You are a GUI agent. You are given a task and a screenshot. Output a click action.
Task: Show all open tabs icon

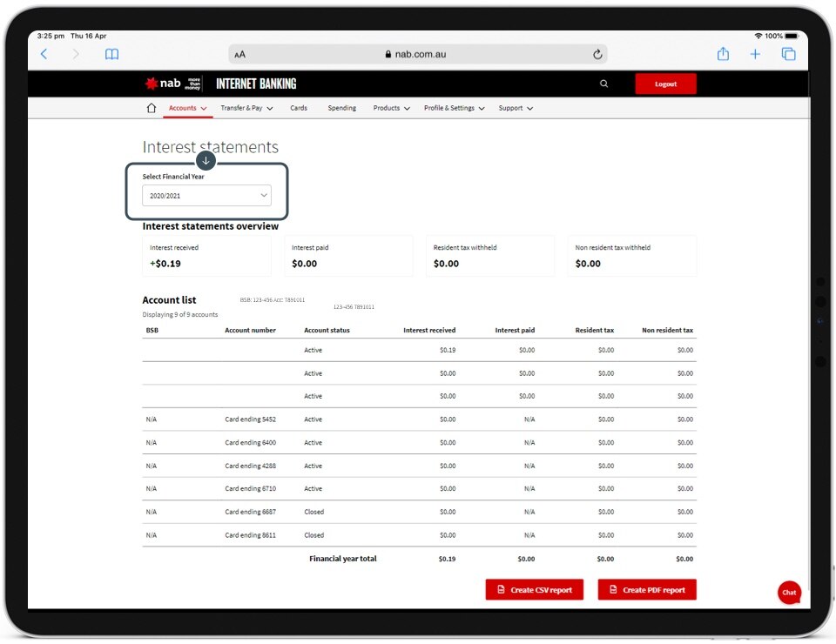(x=788, y=54)
